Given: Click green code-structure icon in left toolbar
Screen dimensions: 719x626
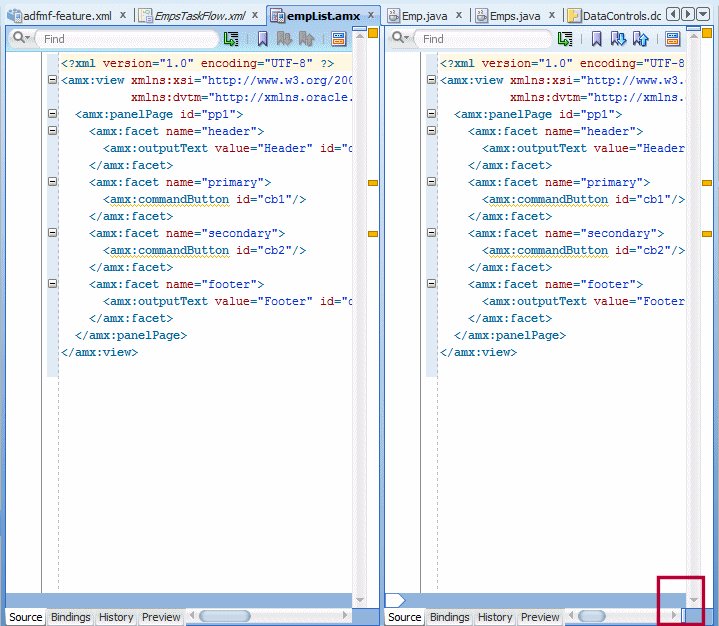Looking at the screenshot, I should [231, 39].
